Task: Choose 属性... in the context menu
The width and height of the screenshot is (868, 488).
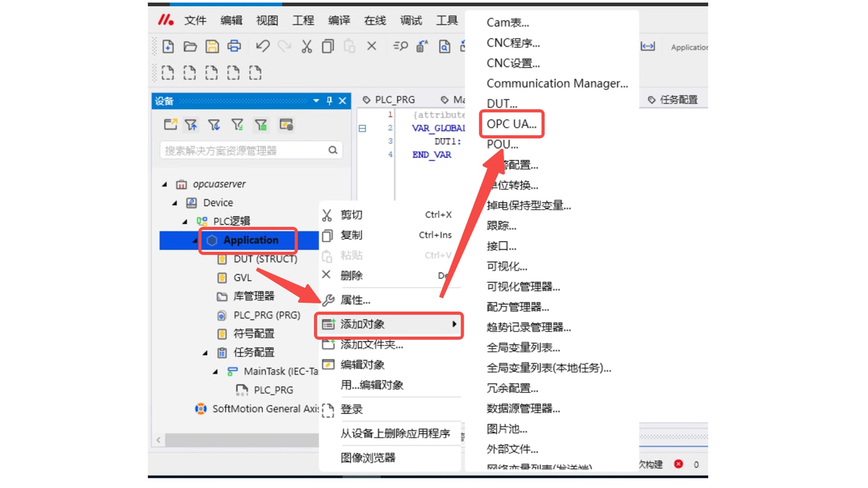Action: tap(355, 300)
